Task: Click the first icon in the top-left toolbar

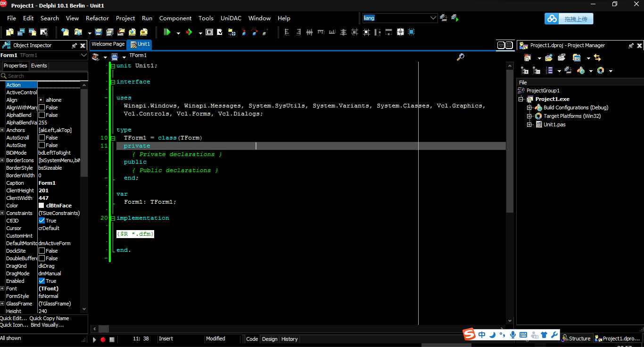Action: click(10, 32)
